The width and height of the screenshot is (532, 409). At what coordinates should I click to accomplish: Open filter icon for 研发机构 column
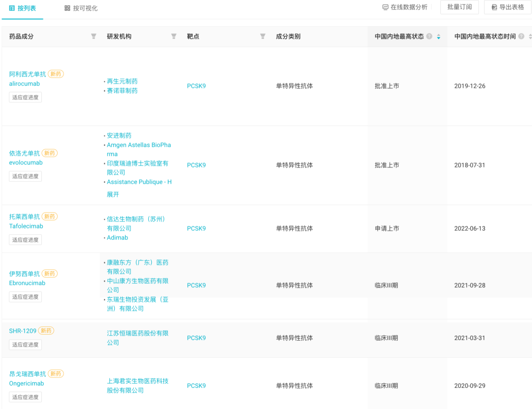point(174,36)
